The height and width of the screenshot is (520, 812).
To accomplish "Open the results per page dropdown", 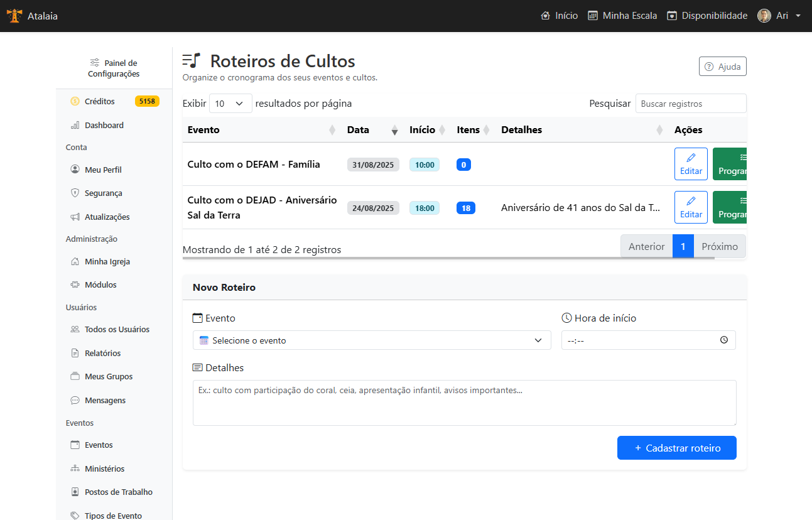I will (230, 104).
